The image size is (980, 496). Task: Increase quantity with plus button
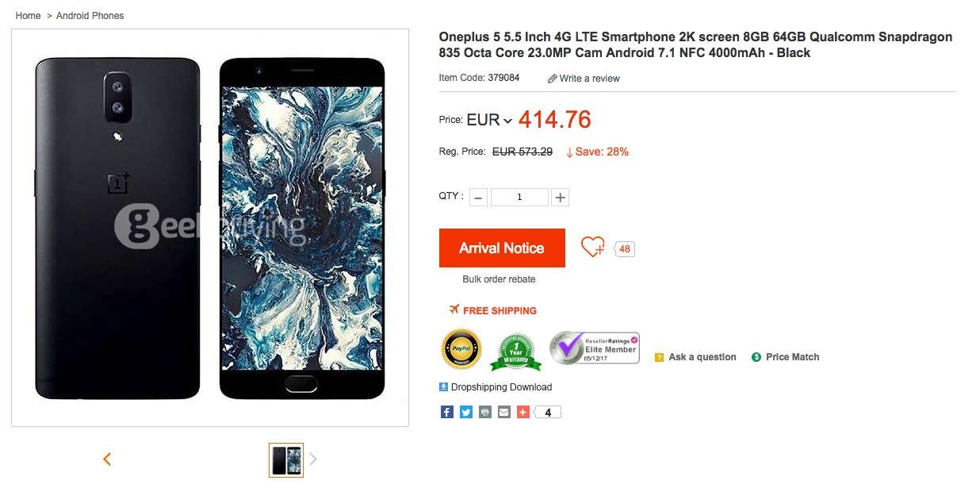click(x=560, y=198)
